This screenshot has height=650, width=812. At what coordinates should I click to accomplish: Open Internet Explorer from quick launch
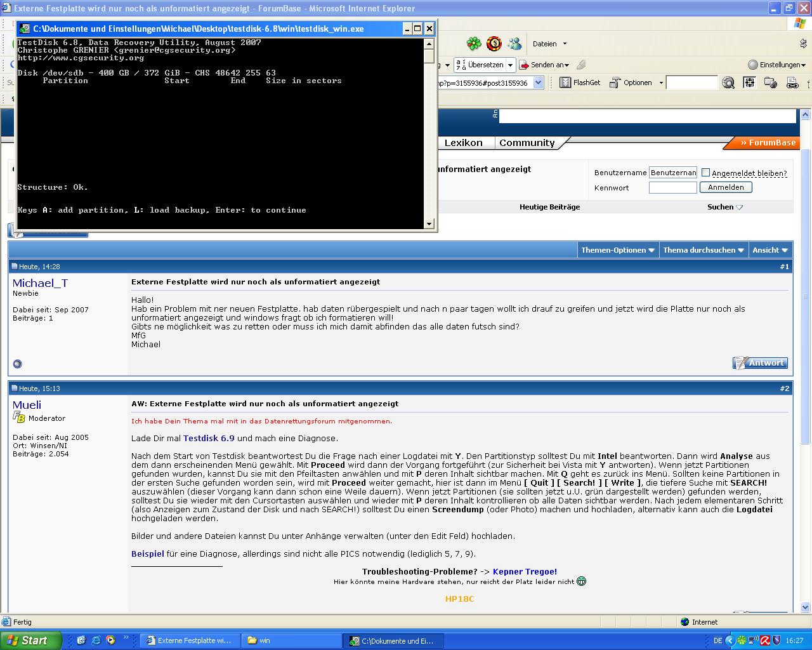click(96, 640)
